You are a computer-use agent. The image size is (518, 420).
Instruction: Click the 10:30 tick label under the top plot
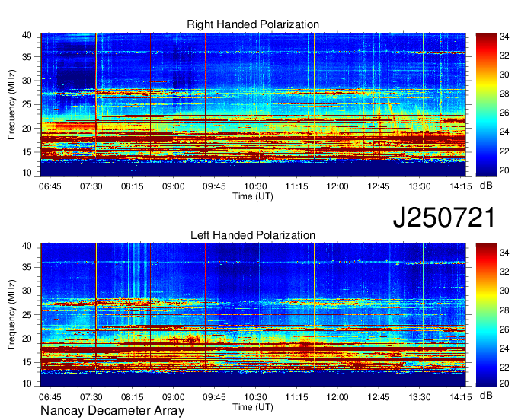tap(255, 186)
